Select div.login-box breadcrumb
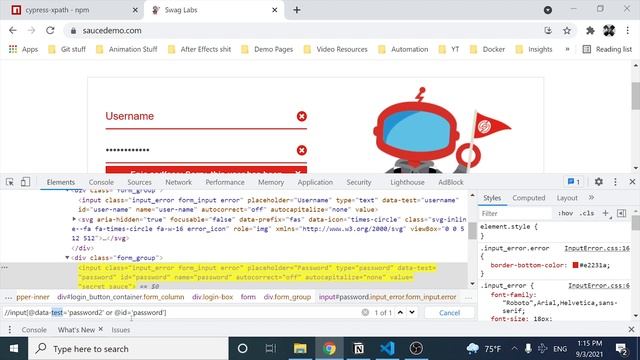Viewport: 640px width, 360px height. [212, 297]
